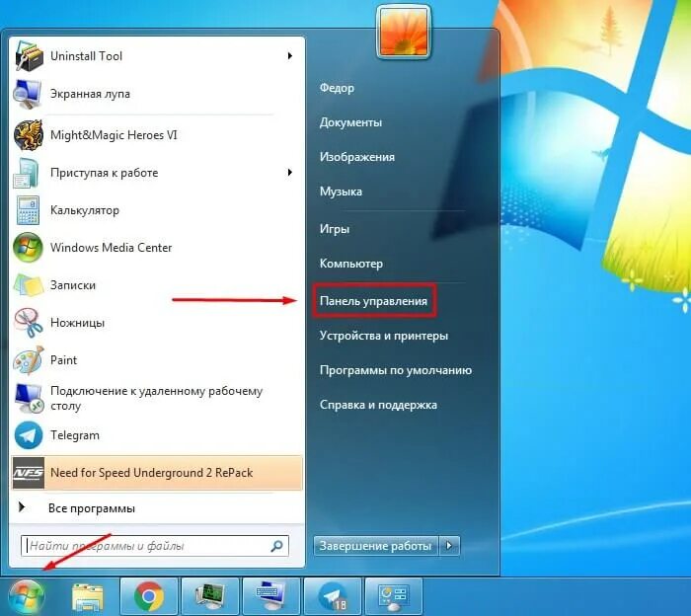Viewport: 691px width, 616px height.
Task: Expand Приступая к работе submenu arrow
Action: point(289,173)
